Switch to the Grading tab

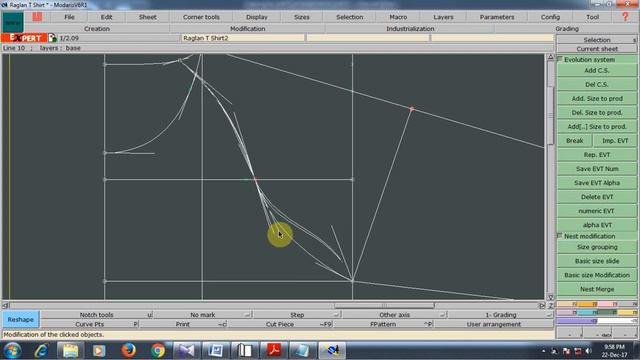pos(567,29)
